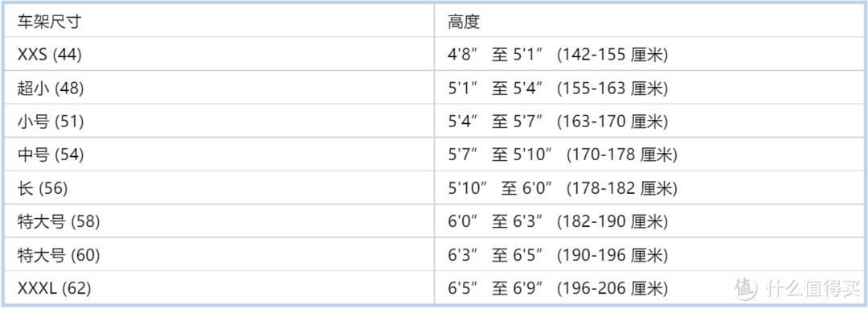Click the 155-163 厘米 height cell
This screenshot has width=868, height=309.
649,88
